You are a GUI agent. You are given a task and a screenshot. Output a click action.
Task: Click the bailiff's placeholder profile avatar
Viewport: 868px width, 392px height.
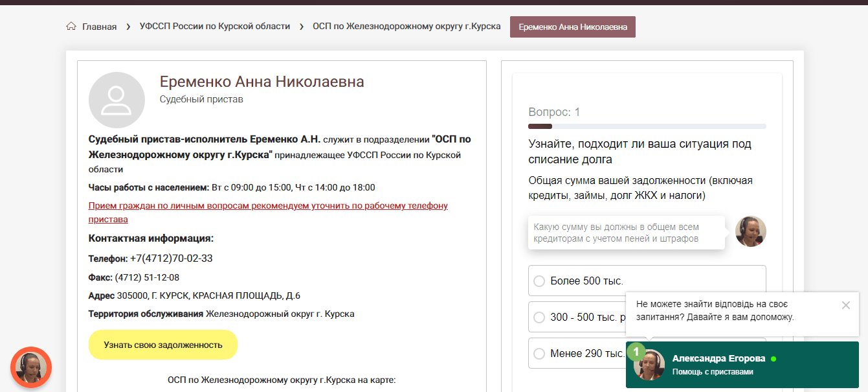pyautogui.click(x=117, y=99)
